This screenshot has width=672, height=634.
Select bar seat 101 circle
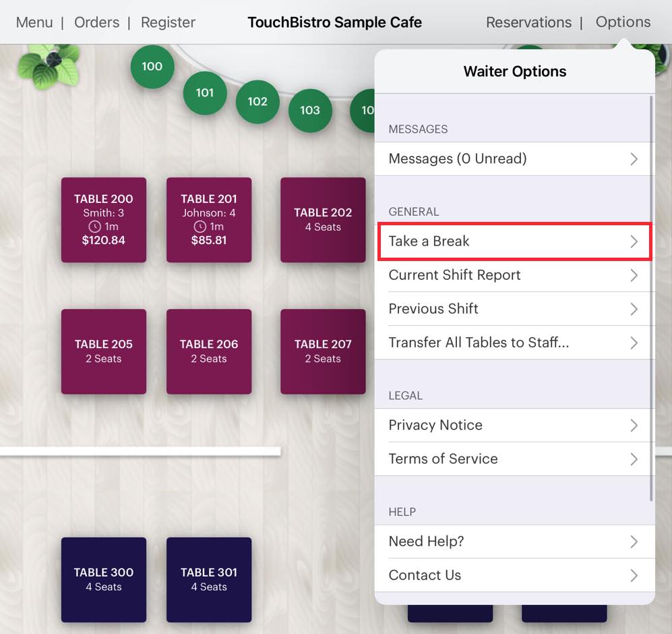(x=204, y=93)
